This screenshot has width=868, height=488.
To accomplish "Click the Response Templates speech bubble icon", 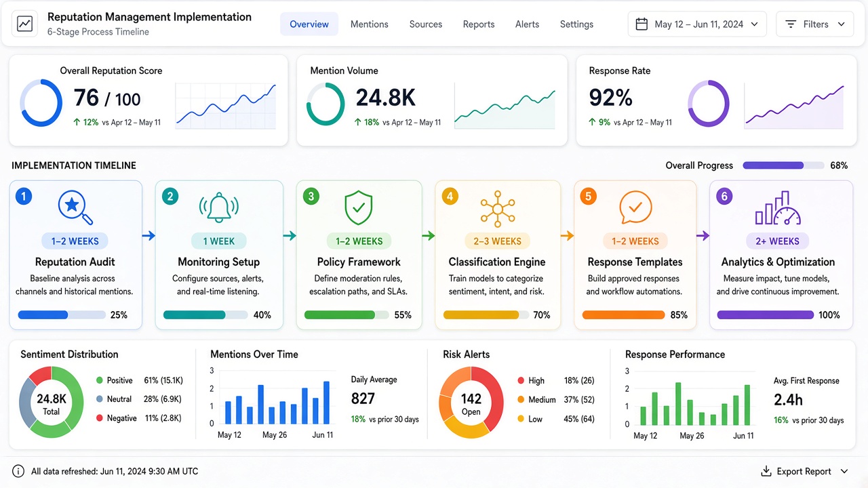I will pyautogui.click(x=635, y=208).
